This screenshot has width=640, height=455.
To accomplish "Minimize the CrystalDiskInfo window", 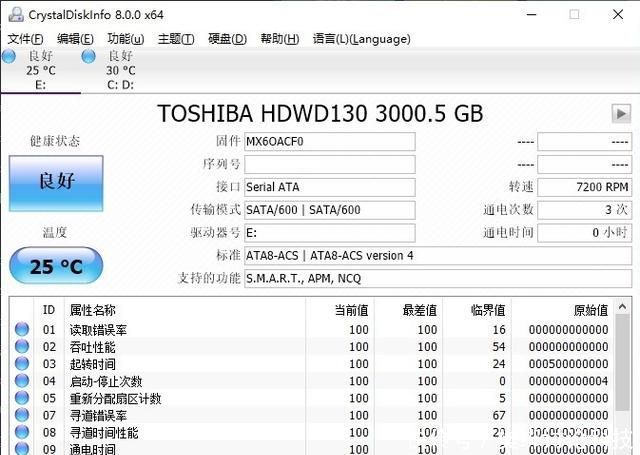I will coord(531,15).
